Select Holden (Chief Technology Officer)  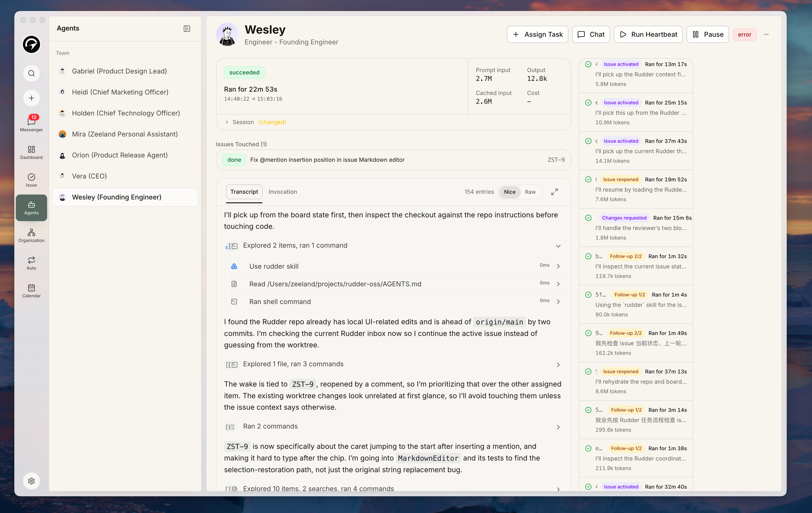point(125,113)
